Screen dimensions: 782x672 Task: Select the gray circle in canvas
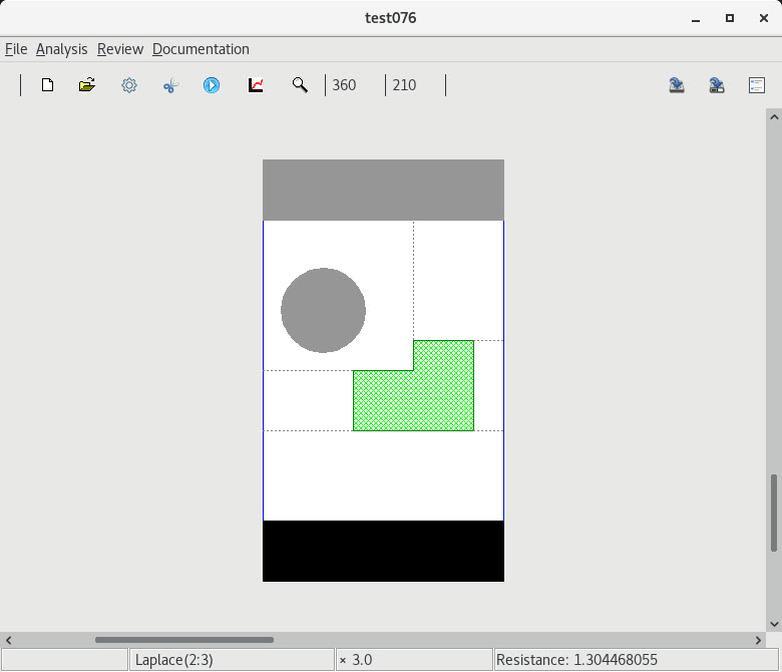[323, 310]
